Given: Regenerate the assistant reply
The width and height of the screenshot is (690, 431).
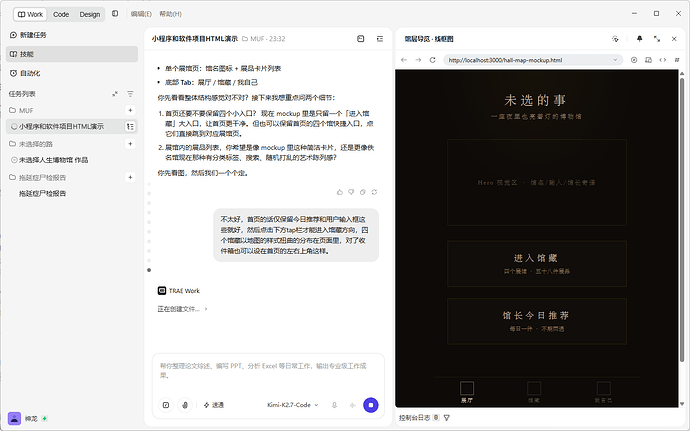Looking at the screenshot, I should tap(374, 192).
